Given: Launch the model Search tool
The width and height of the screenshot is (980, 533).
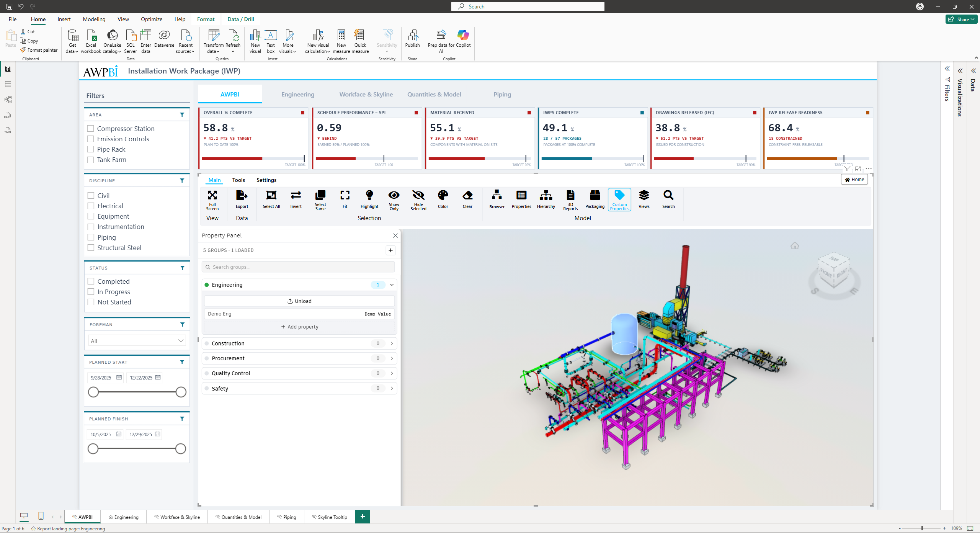Looking at the screenshot, I should pos(668,200).
